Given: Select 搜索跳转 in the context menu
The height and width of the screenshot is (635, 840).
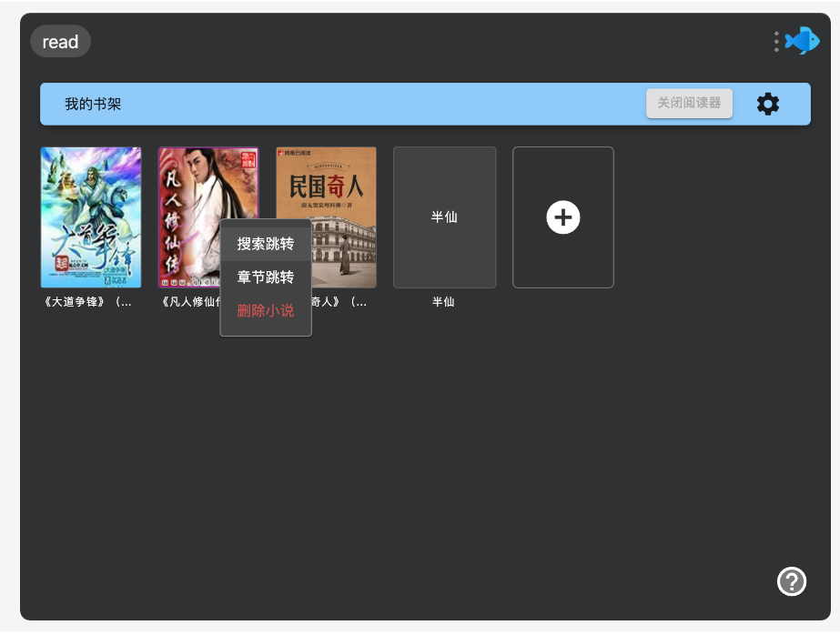Looking at the screenshot, I should 266,244.
